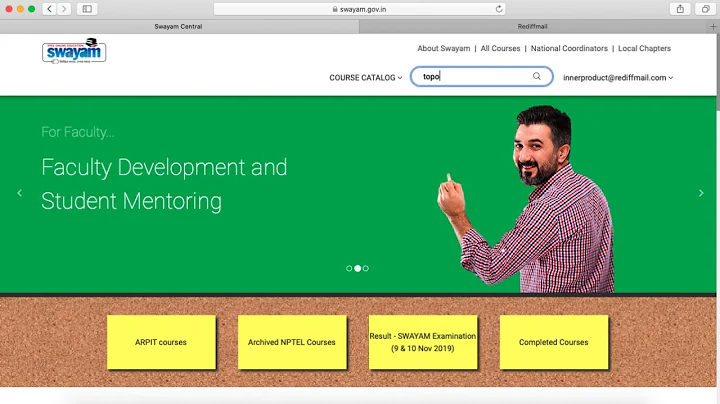Switch to the Swayam Central tab

pos(179,27)
